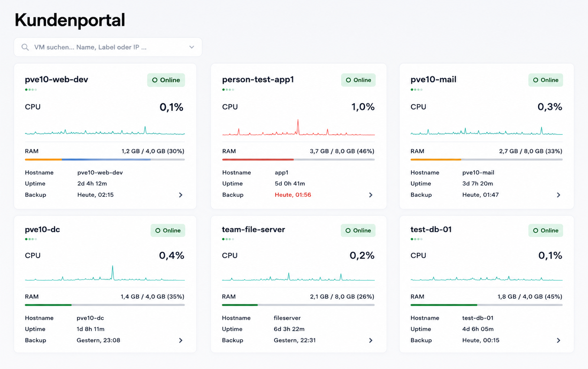Expand pve10-web-dev card details chevron
This screenshot has width=588, height=369.
click(181, 195)
